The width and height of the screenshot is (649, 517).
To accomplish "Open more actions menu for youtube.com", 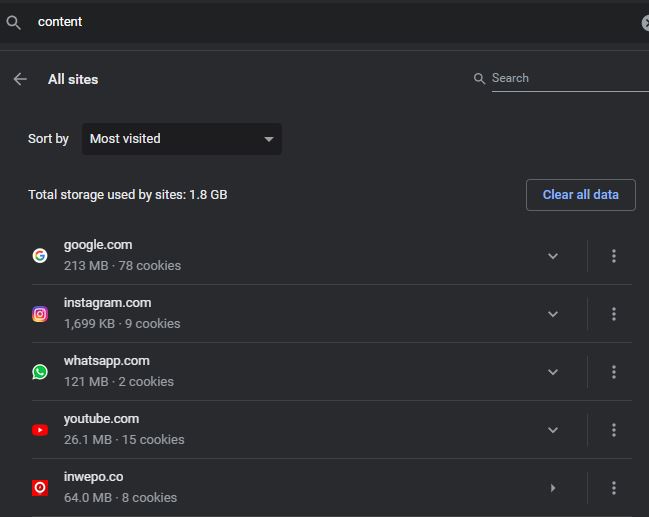I will [614, 430].
